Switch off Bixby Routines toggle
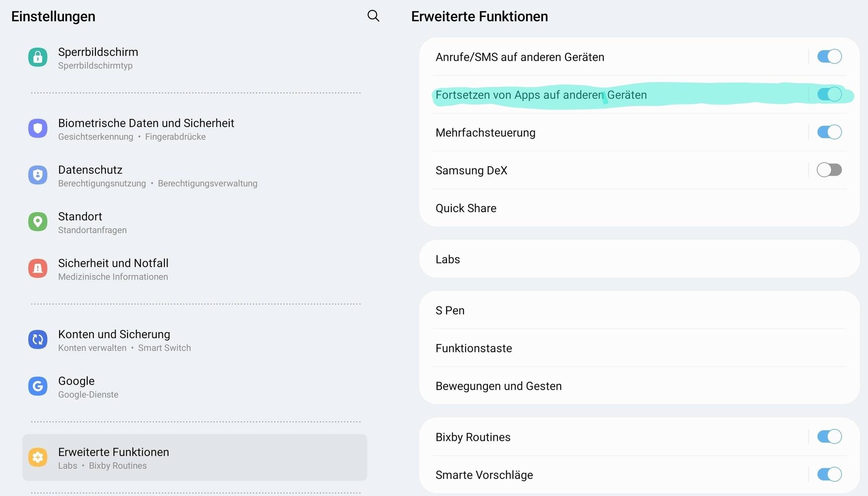 [829, 437]
